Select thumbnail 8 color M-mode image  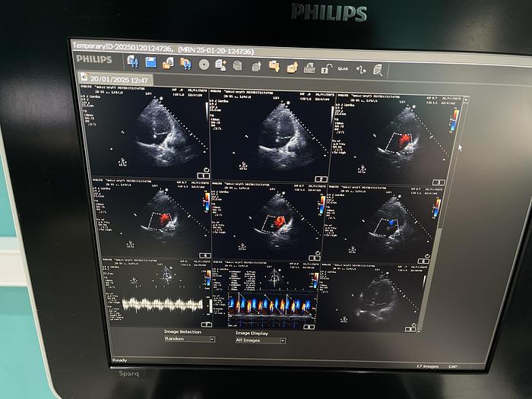[x=266, y=295]
